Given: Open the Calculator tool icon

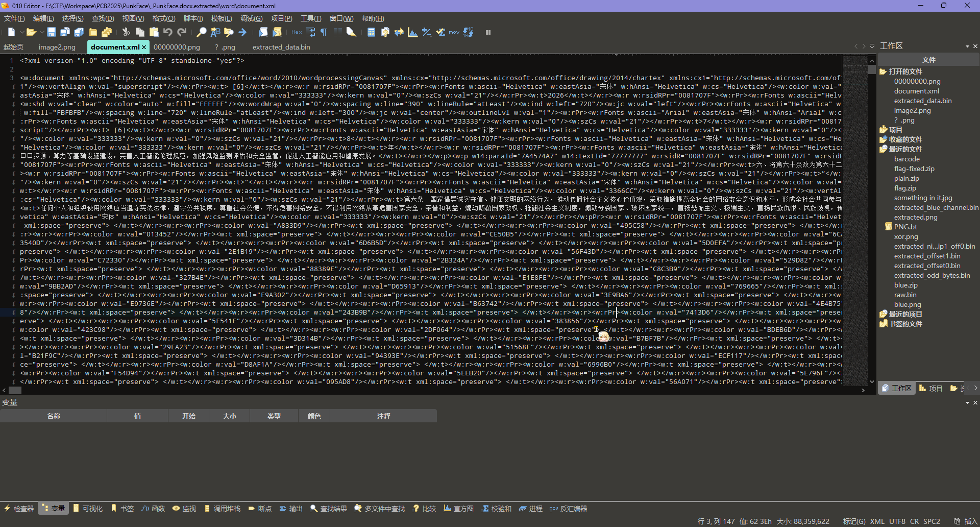Looking at the screenshot, I should click(x=371, y=32).
